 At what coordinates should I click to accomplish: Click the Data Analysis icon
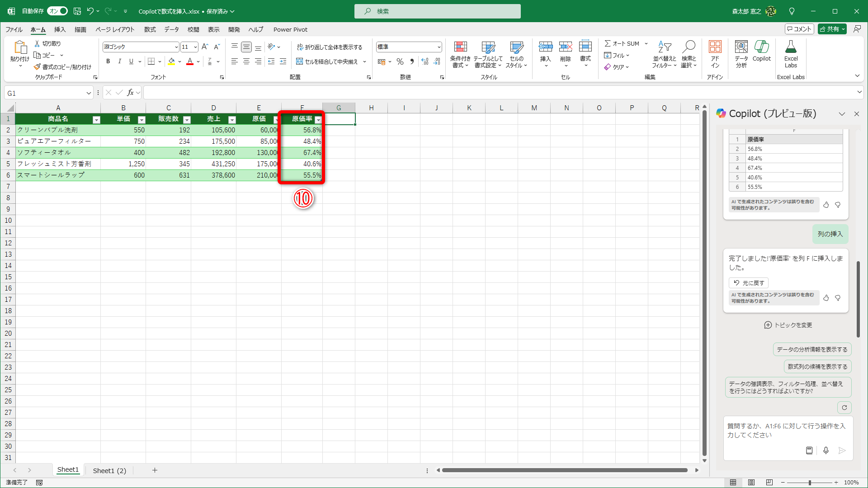[741, 47]
